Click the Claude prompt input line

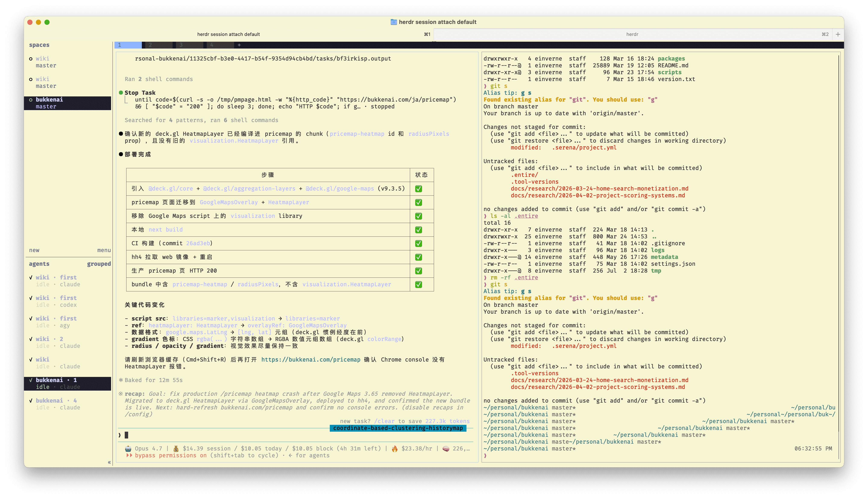point(296,435)
